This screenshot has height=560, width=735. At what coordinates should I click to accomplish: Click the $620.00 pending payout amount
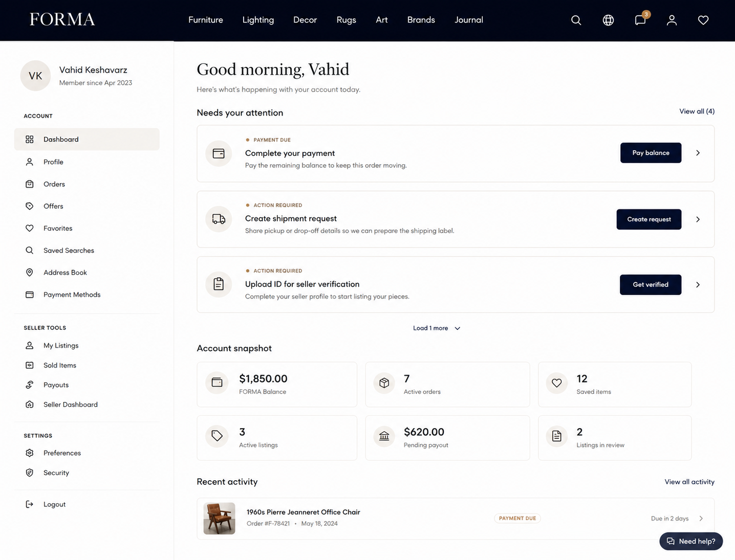coord(424,432)
